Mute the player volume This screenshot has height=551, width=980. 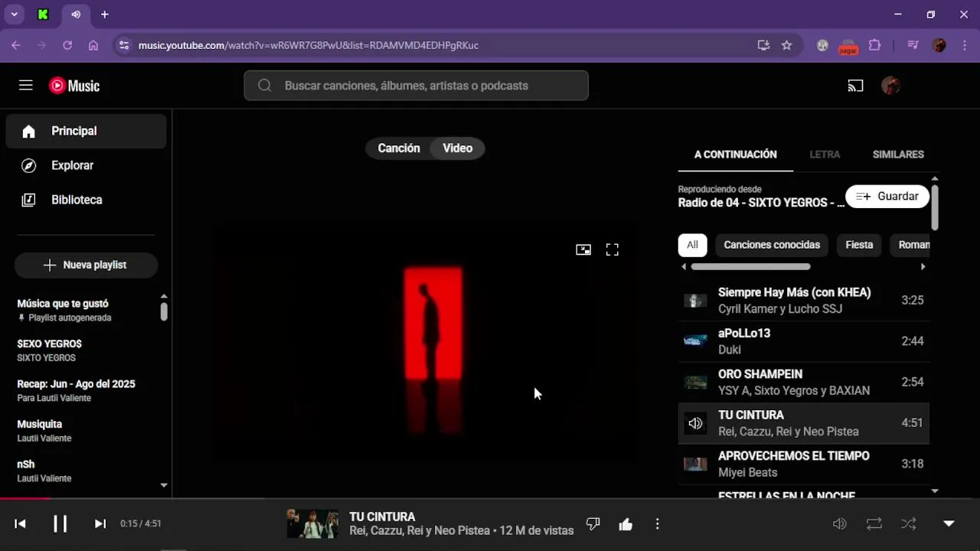tap(839, 523)
